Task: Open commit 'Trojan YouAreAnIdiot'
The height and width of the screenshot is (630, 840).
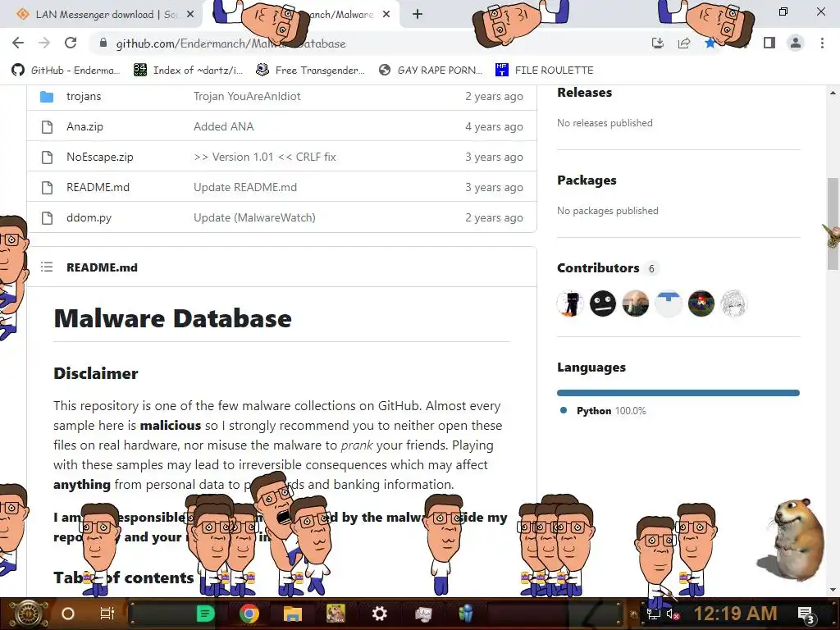Action: 247,97
